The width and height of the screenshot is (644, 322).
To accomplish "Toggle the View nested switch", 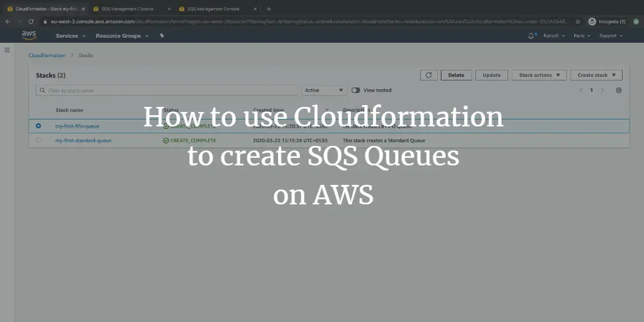I will (x=356, y=91).
